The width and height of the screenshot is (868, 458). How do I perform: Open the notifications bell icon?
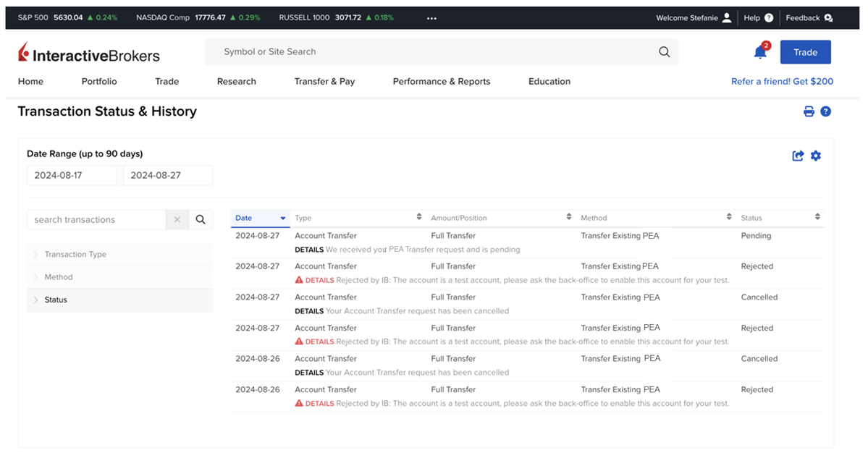[x=761, y=51]
